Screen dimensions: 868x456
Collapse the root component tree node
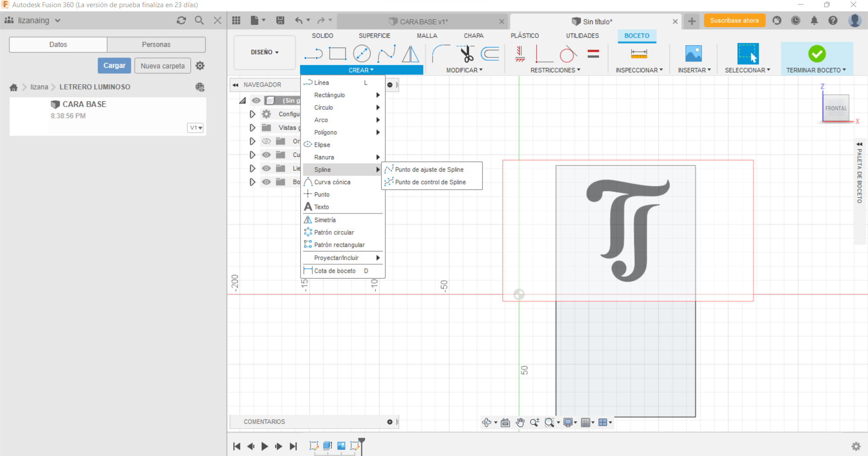(x=243, y=100)
